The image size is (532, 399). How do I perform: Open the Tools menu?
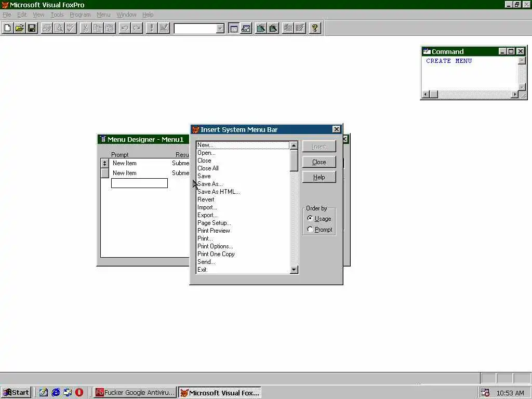tap(57, 15)
